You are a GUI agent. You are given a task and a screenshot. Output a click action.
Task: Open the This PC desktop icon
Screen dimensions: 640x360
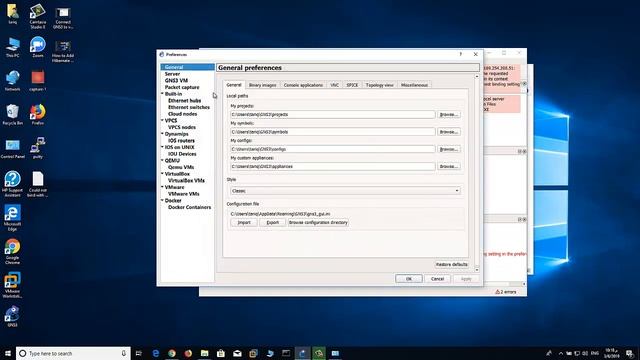(13, 47)
